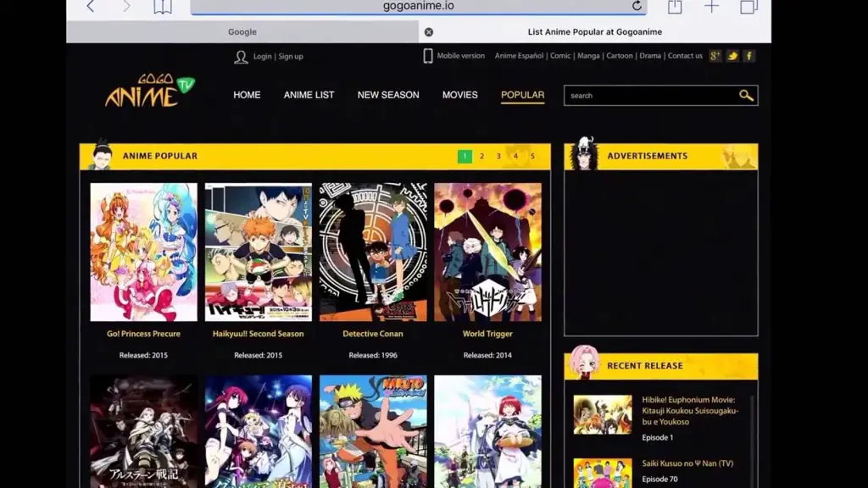Open the Comic link
The width and height of the screenshot is (868, 488).
tap(560, 56)
